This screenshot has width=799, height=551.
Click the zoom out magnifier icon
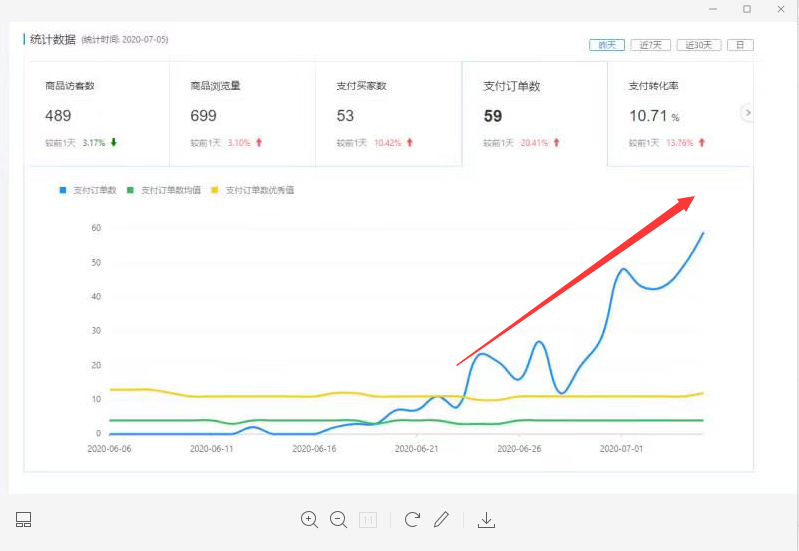coord(338,519)
